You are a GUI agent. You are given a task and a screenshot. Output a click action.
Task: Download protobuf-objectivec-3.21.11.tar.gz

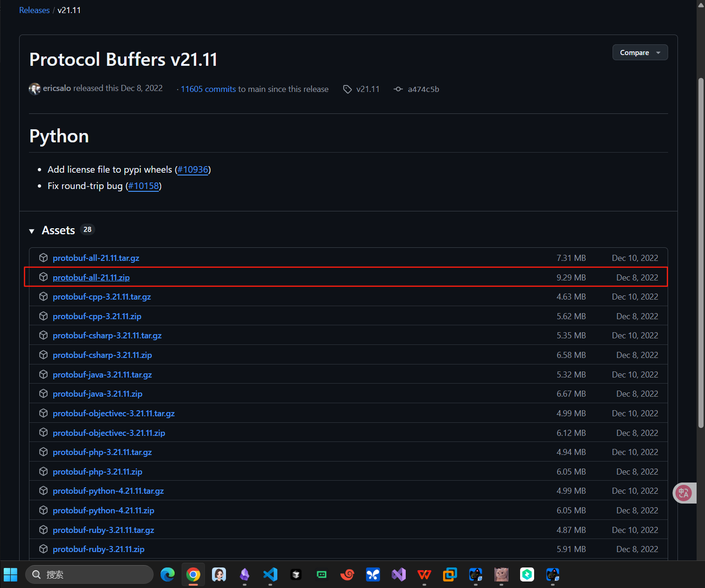coord(113,413)
